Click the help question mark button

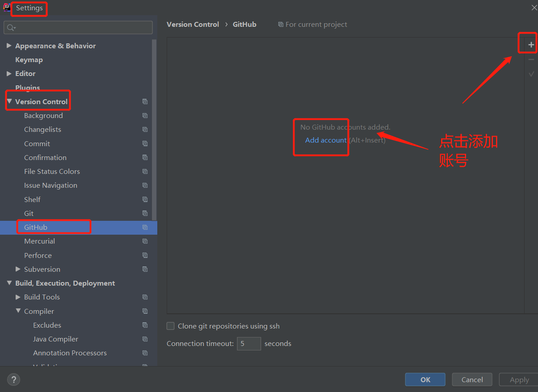point(13,380)
